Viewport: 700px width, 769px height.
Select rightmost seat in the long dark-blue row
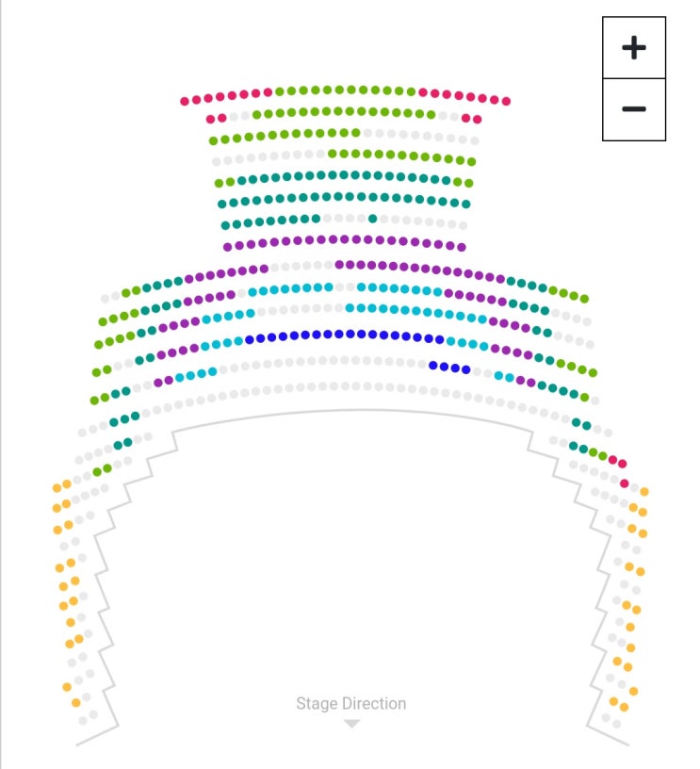pos(439,339)
